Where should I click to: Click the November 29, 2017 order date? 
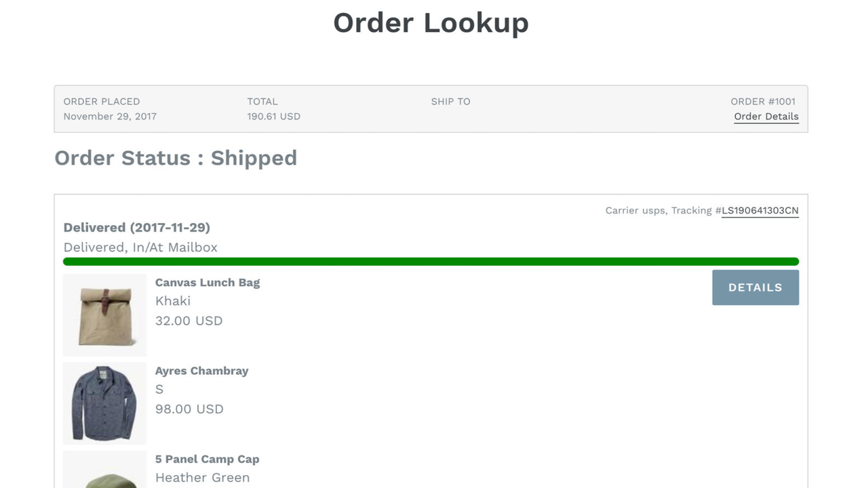point(110,116)
